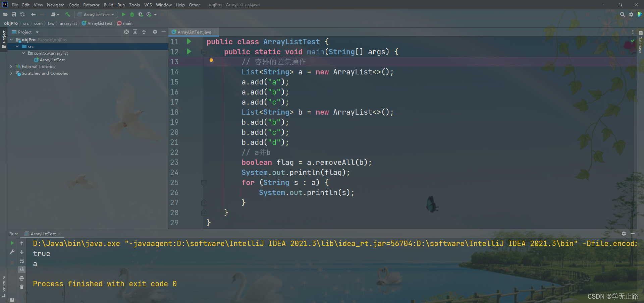The image size is (644, 303).
Task: Hide the Run panel with minus icon
Action: pos(633,234)
